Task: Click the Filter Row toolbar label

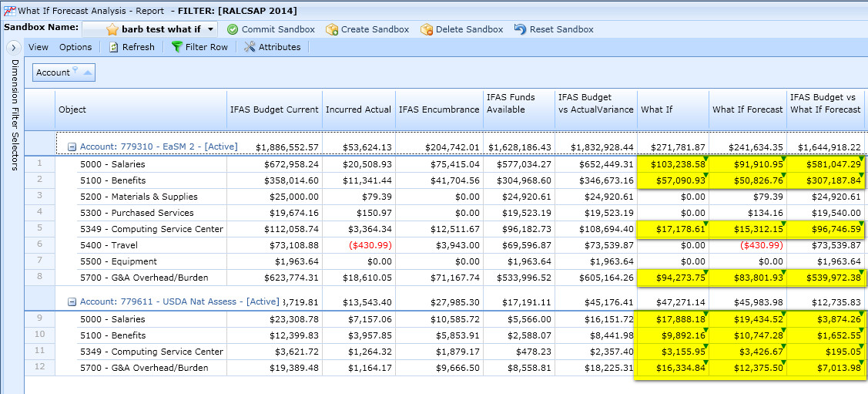Action: pos(206,47)
